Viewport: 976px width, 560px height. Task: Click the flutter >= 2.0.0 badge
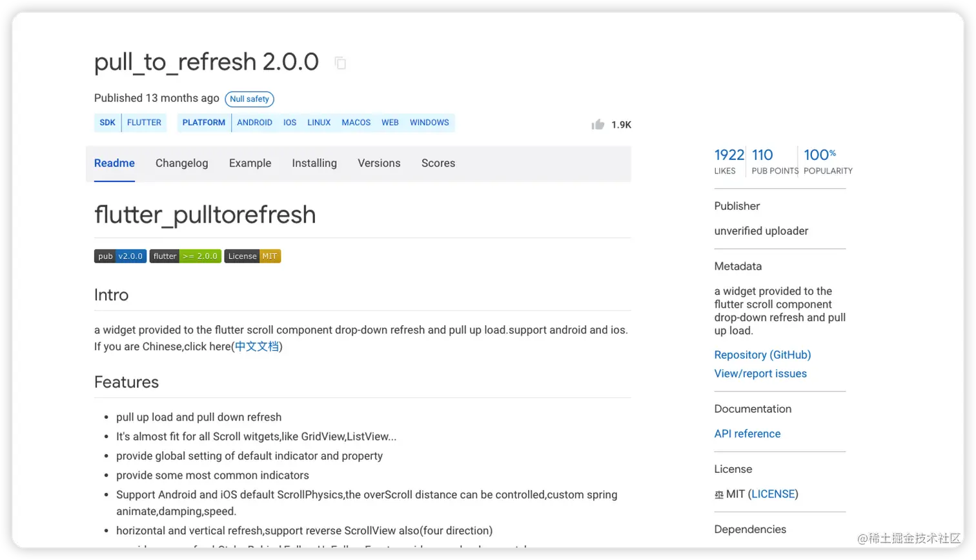[x=185, y=256]
